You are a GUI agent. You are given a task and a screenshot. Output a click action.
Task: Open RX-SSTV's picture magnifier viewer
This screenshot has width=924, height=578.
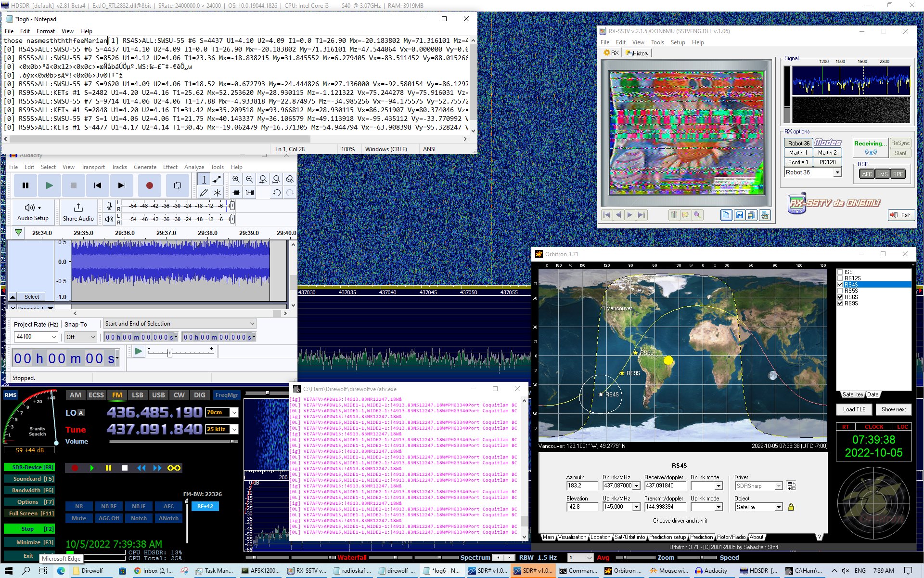click(x=698, y=215)
